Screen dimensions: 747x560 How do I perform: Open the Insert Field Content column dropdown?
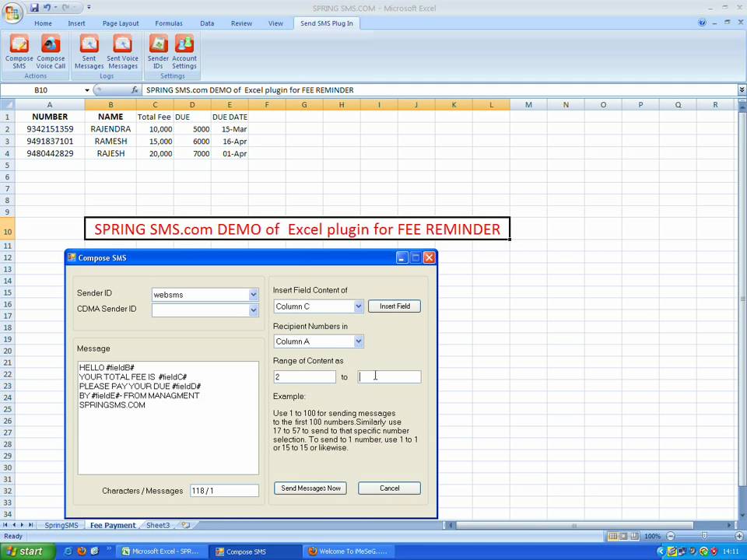(359, 306)
